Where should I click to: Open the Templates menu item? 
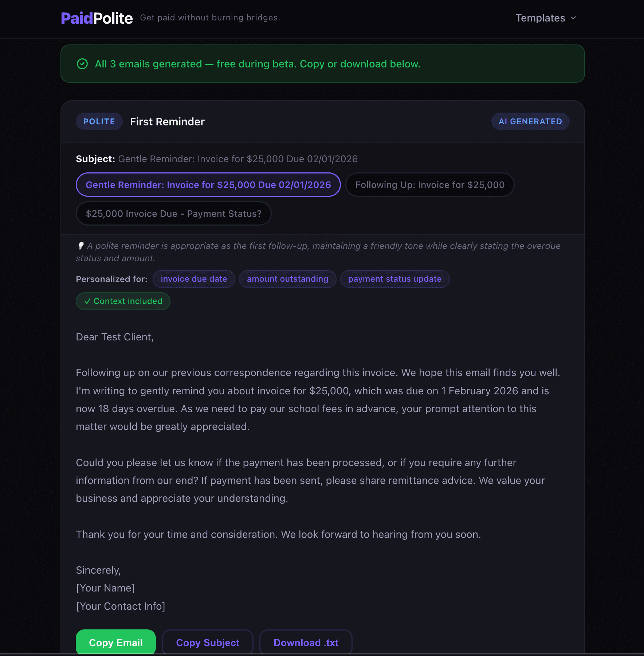click(540, 18)
